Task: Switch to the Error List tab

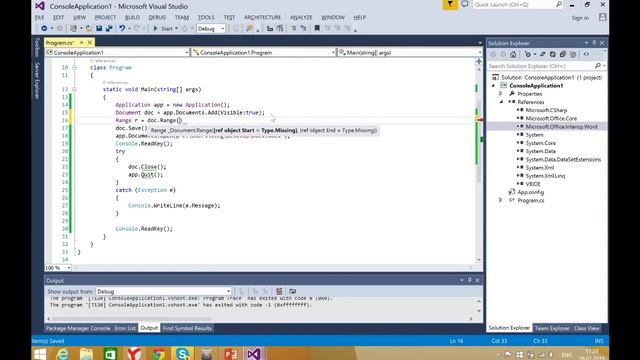Action: [x=125, y=328]
